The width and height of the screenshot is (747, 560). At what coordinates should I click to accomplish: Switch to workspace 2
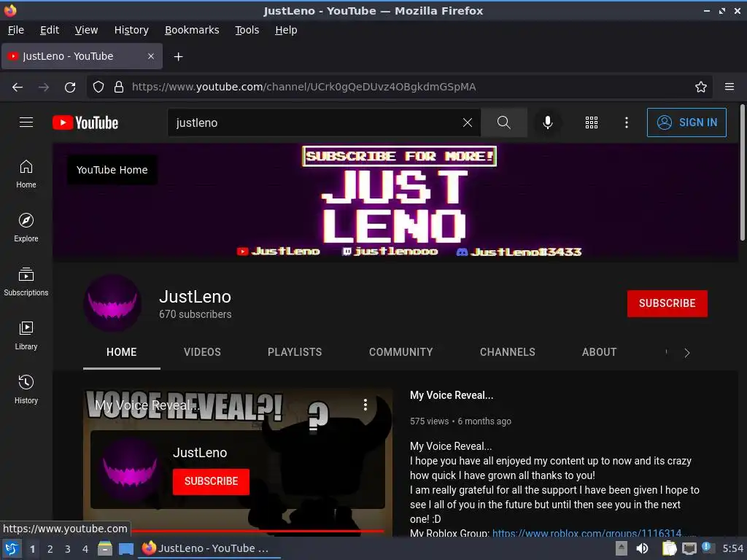tap(50, 549)
